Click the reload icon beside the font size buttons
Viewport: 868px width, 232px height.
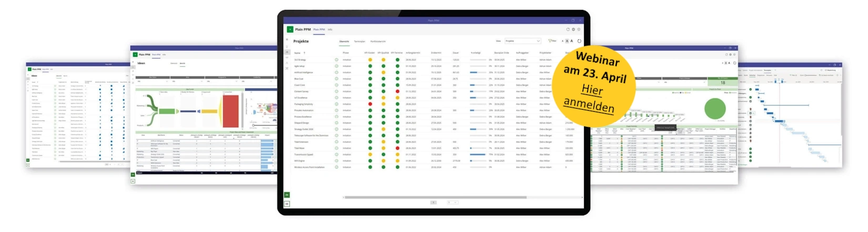pos(579,41)
